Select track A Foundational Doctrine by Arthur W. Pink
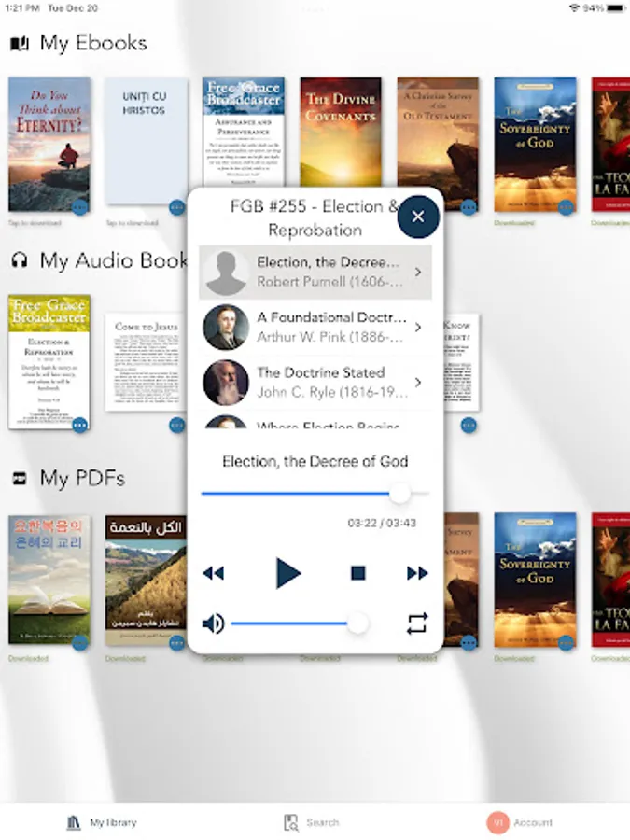This screenshot has height=840, width=630. click(315, 328)
